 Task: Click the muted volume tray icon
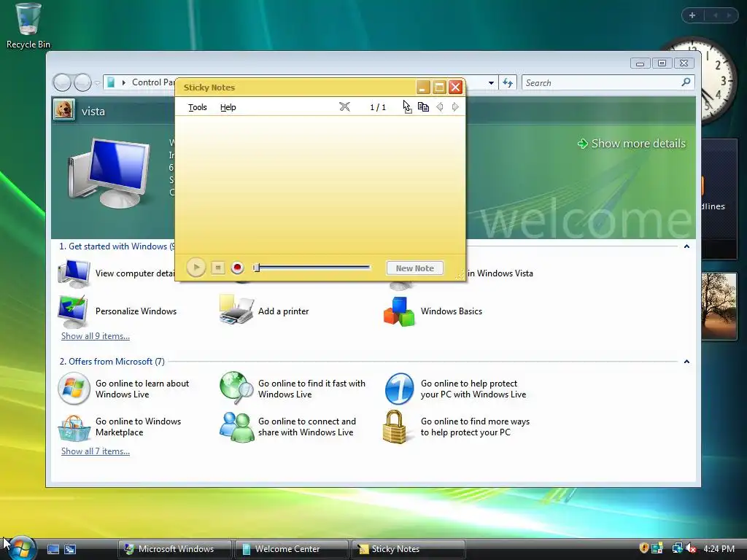[691, 548]
